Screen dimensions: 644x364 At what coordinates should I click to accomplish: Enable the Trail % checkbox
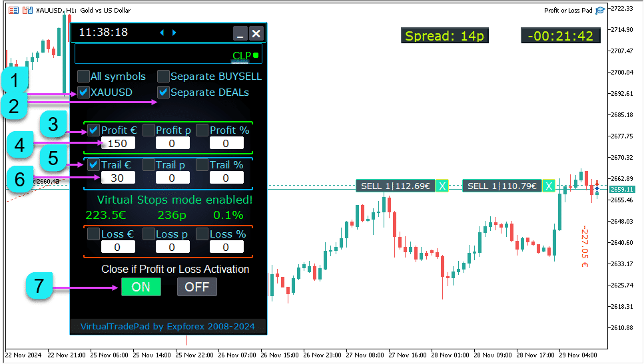[202, 164]
